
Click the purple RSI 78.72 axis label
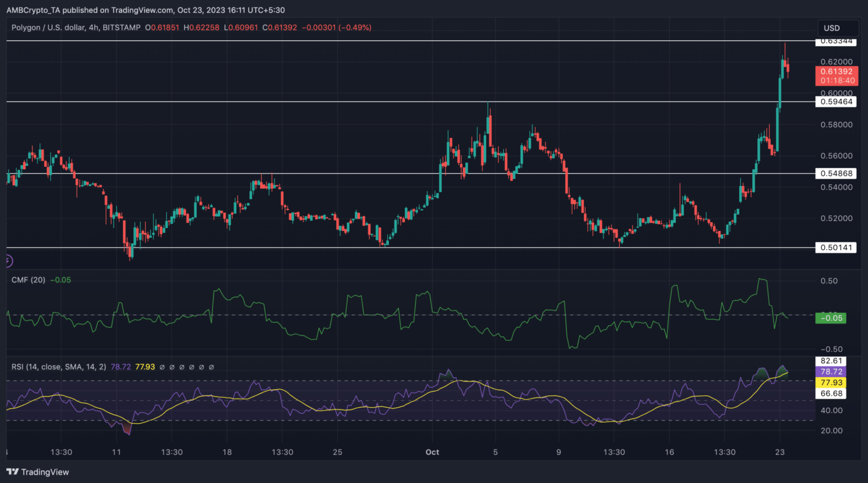pyautogui.click(x=831, y=372)
